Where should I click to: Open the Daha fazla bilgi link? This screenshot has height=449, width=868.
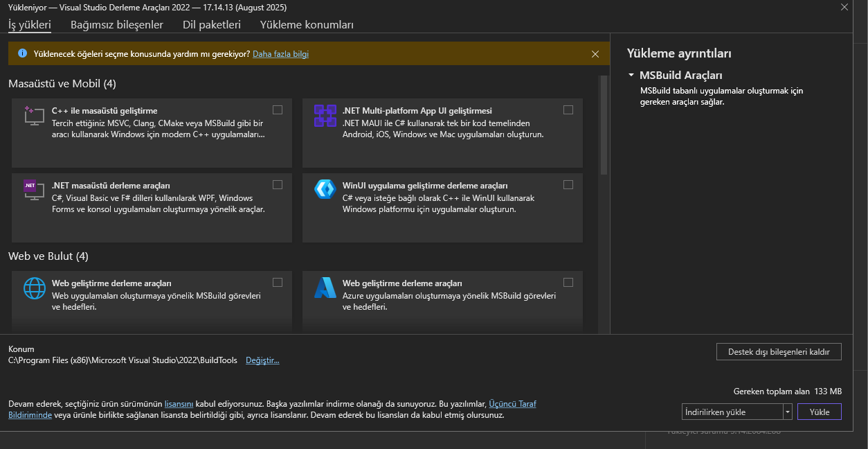pos(280,53)
